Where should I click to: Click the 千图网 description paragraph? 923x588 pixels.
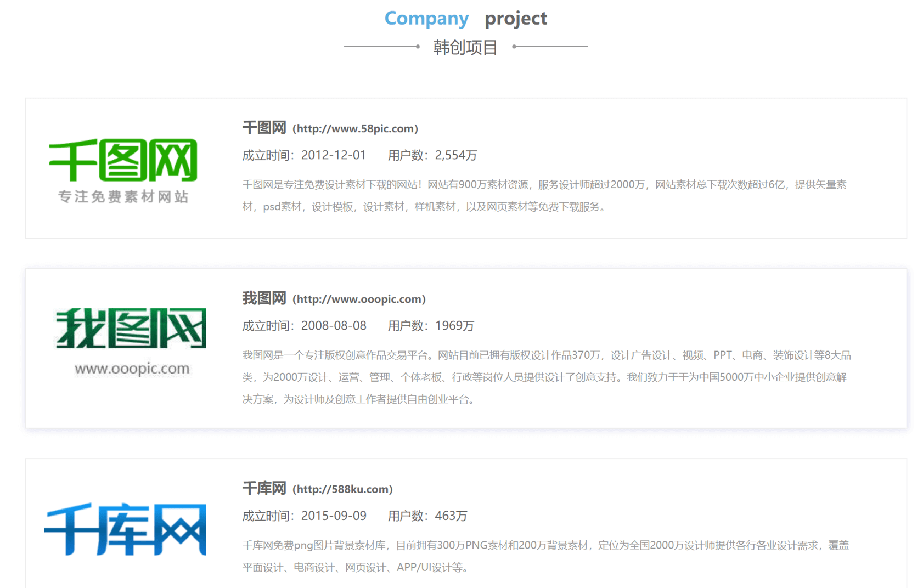tap(544, 196)
